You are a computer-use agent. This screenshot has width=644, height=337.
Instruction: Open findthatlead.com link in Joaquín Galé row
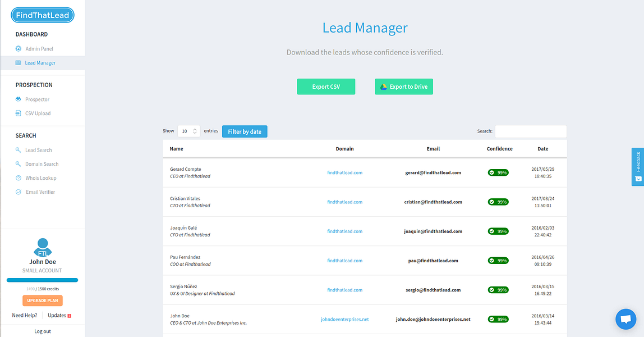point(344,231)
